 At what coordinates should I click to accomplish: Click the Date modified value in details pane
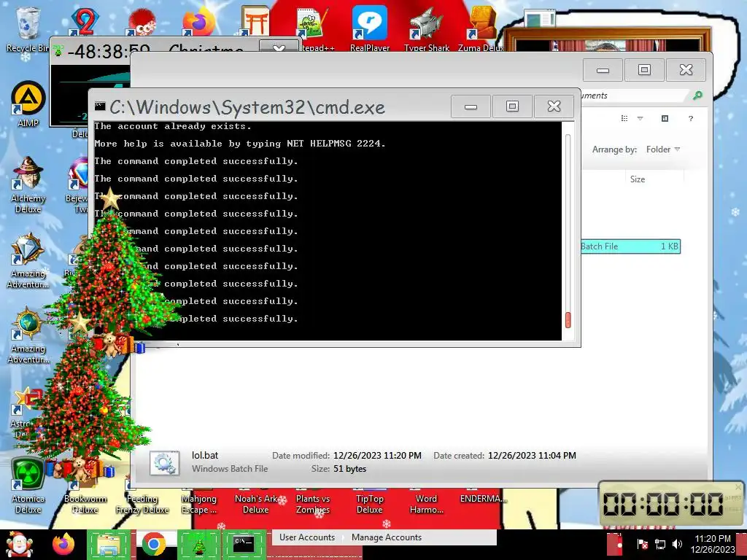coord(377,455)
